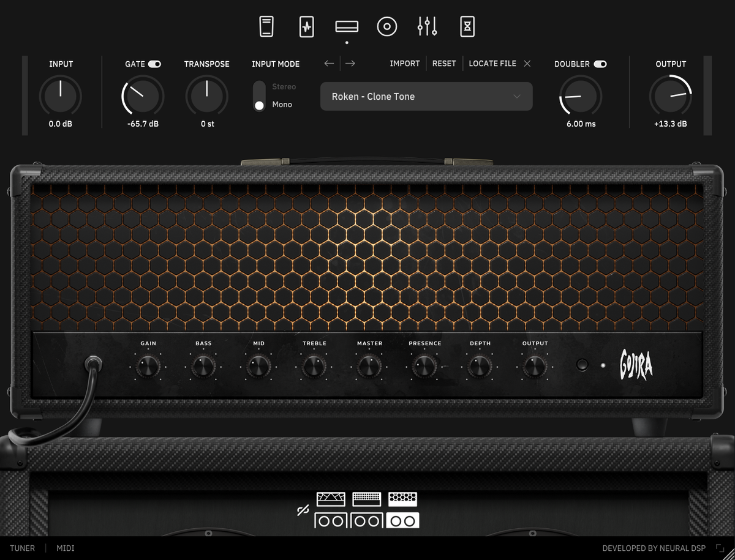
Task: Click the Doubler time knob
Action: 581,96
